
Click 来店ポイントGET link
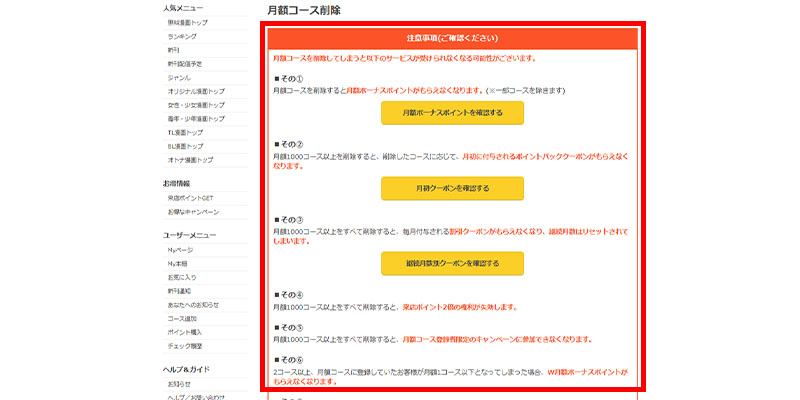[191, 198]
